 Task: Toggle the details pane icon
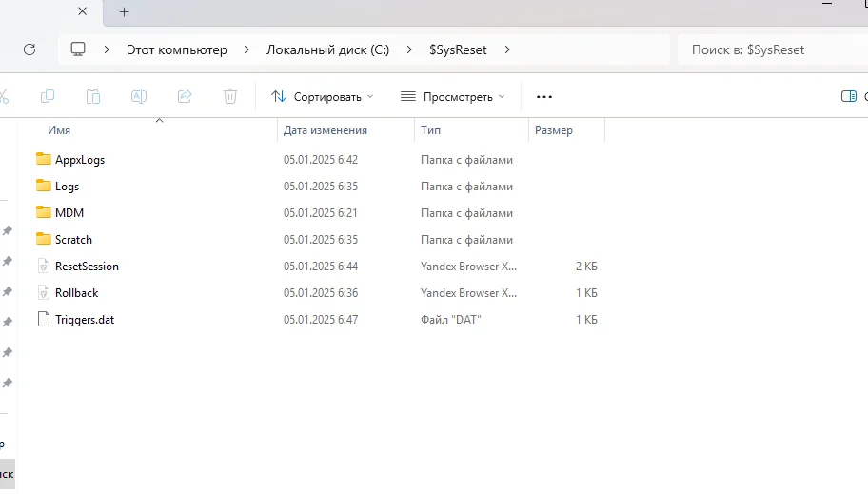point(849,96)
